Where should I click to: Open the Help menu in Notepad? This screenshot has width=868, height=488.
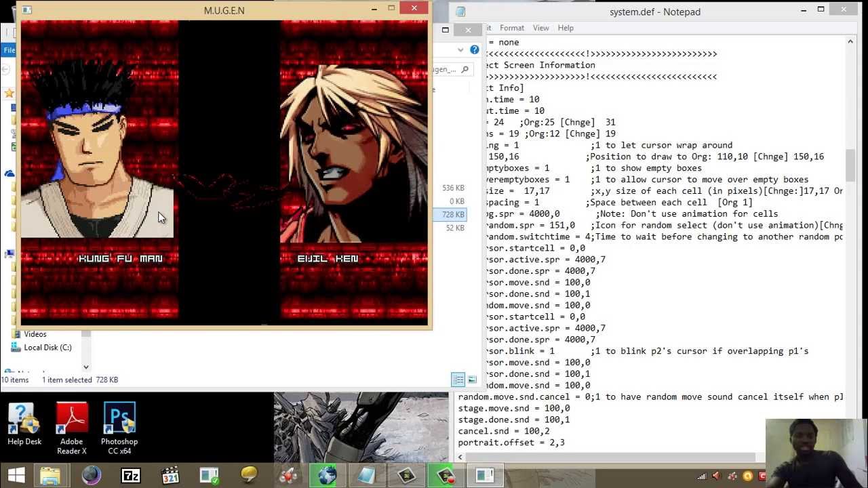[x=566, y=28]
